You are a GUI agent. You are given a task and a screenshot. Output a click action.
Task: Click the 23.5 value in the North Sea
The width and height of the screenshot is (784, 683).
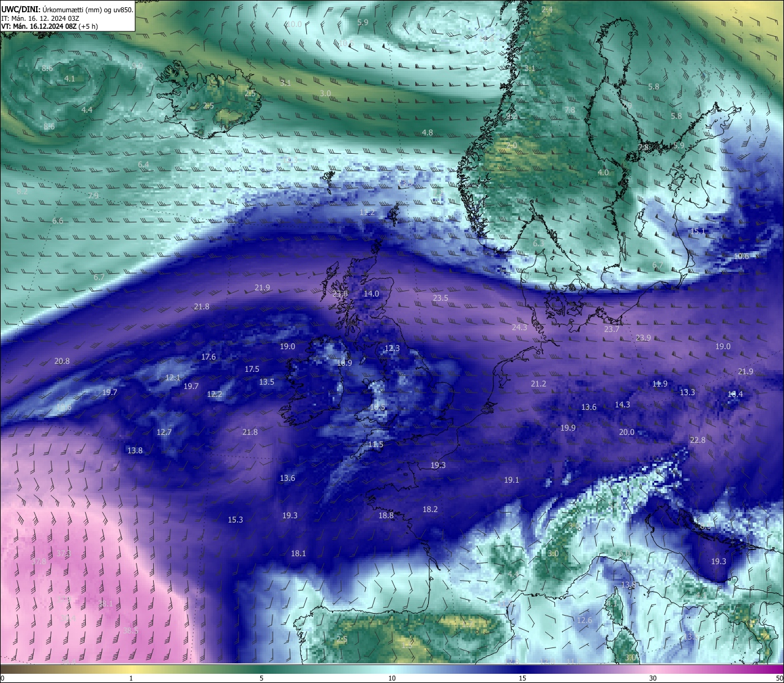tap(440, 298)
